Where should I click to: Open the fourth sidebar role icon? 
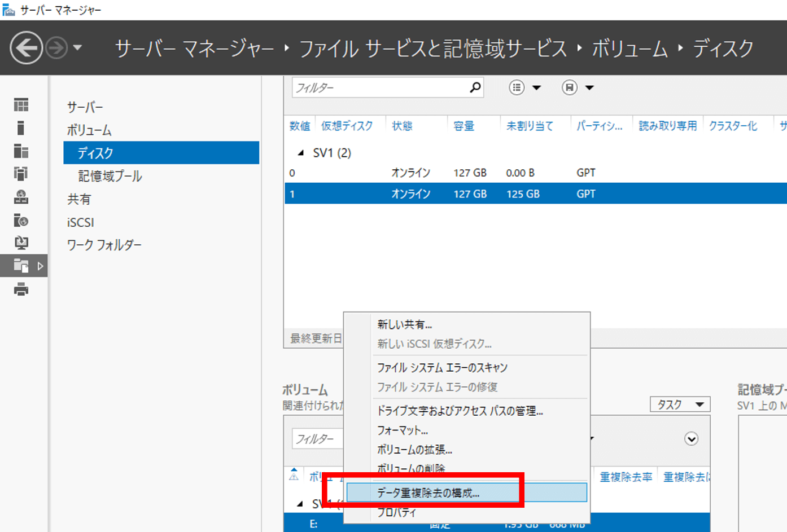click(21, 174)
